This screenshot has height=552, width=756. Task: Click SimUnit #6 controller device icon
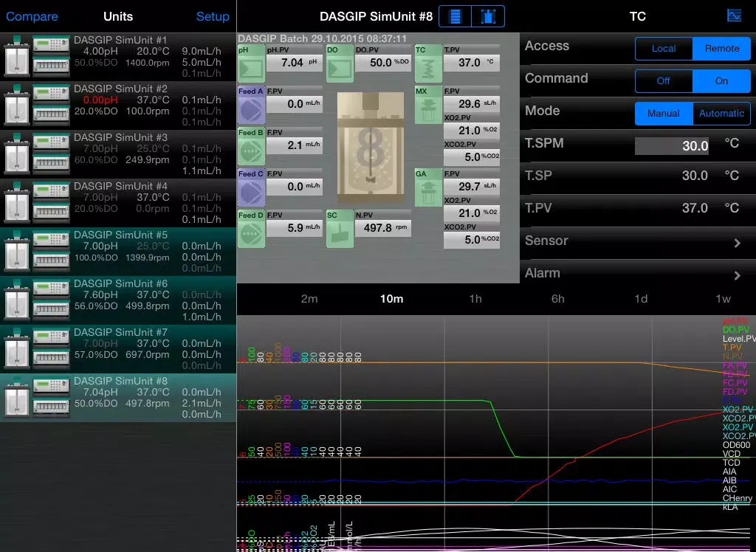tap(51, 300)
